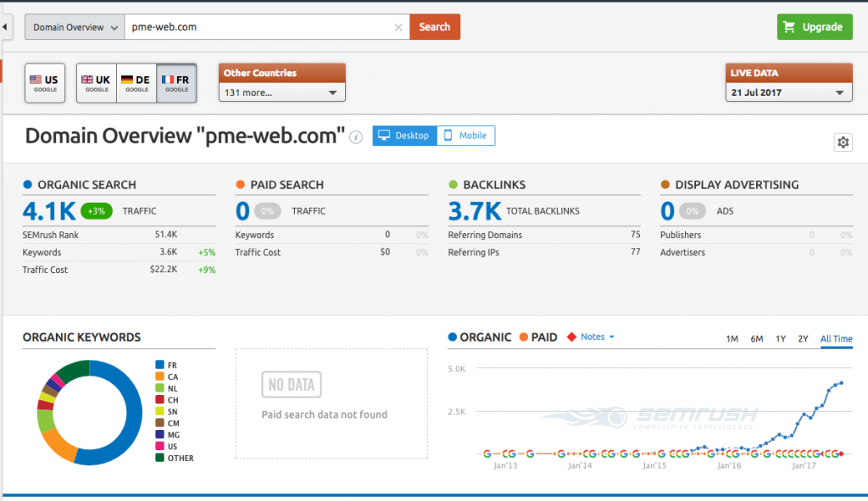This screenshot has height=501, width=868.
Task: Click the Advertisers label
Action: (682, 252)
